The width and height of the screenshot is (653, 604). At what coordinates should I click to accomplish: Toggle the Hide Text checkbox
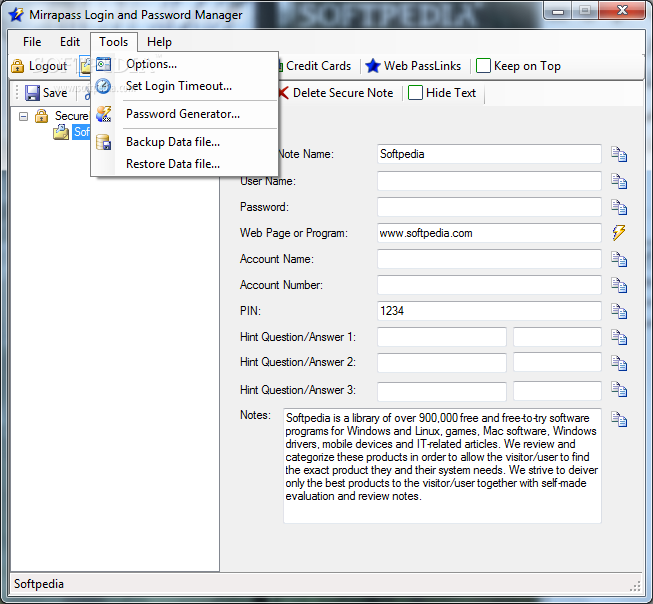tap(415, 93)
